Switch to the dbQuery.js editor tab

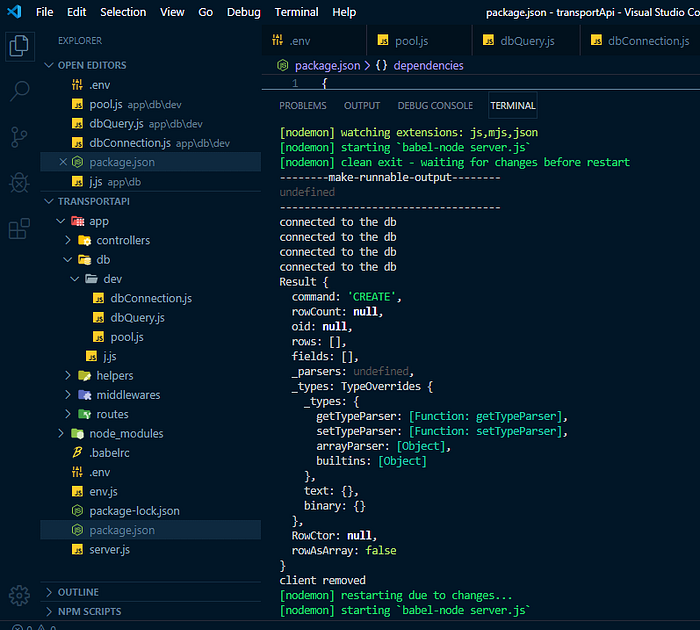(x=526, y=41)
